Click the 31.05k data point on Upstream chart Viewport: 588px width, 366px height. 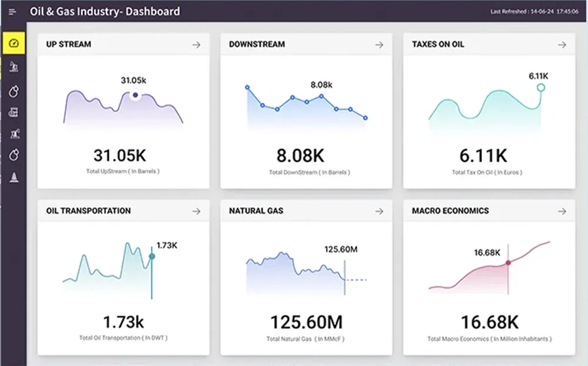(135, 95)
